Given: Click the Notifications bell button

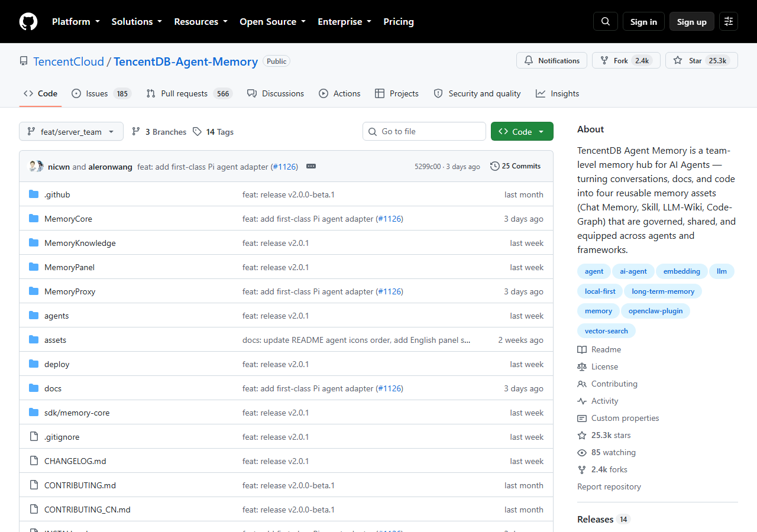Looking at the screenshot, I should 552,60.
